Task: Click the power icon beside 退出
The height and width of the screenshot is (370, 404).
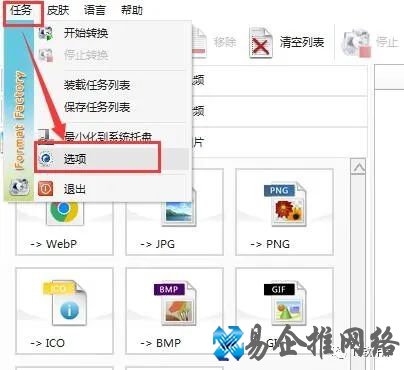Action: click(x=46, y=189)
